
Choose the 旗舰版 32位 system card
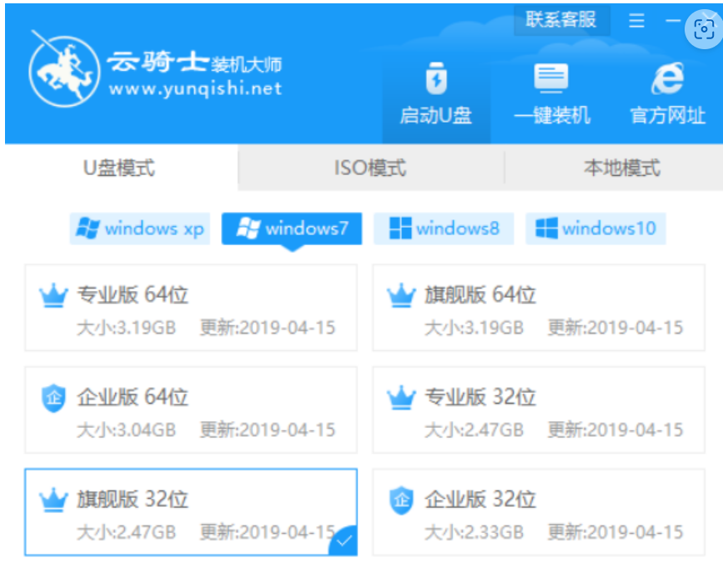coord(191,512)
